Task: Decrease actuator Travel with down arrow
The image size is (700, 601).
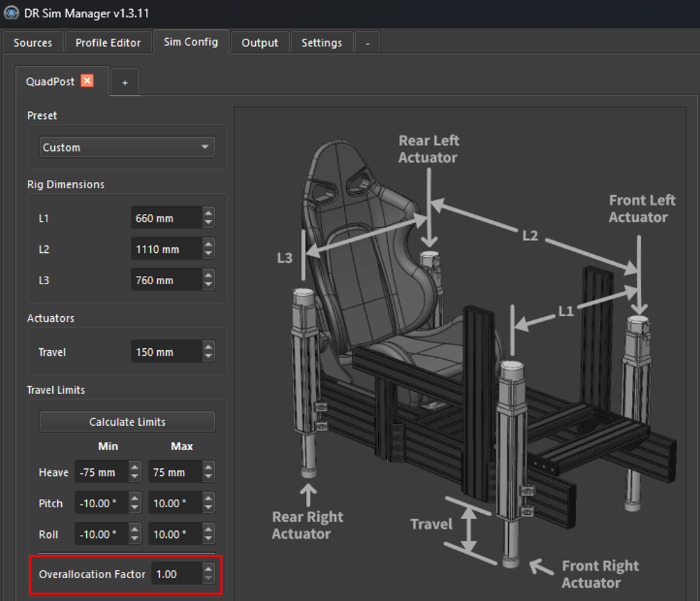Action: point(209,357)
